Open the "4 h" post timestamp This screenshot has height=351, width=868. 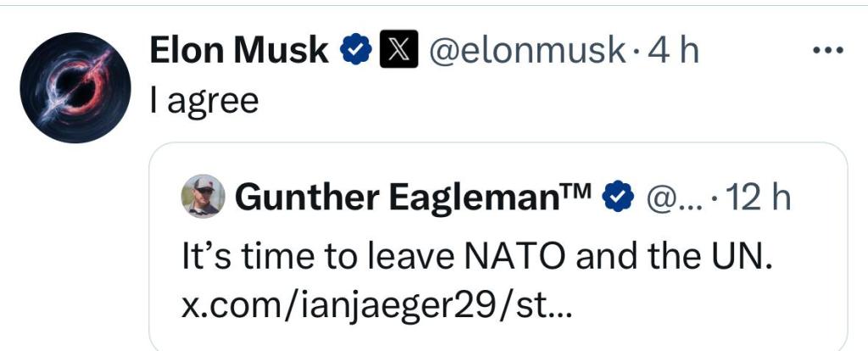pos(673,52)
